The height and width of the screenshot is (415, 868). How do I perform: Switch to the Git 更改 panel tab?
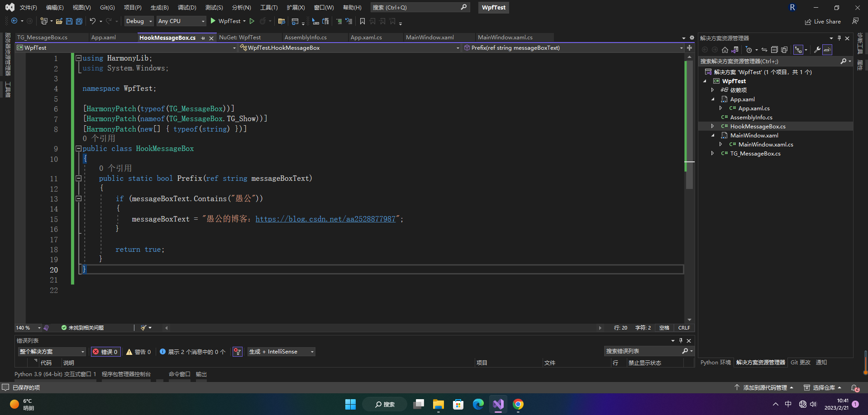point(801,363)
